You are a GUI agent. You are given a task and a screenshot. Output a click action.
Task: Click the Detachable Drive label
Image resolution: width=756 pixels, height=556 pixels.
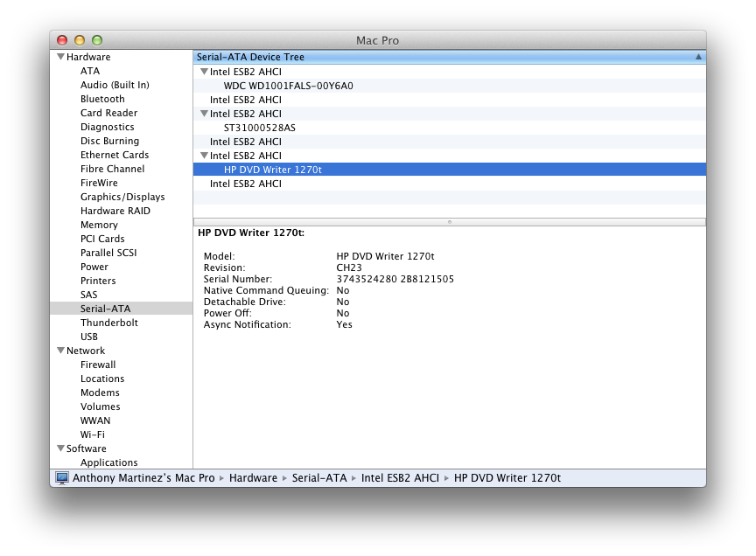(244, 302)
